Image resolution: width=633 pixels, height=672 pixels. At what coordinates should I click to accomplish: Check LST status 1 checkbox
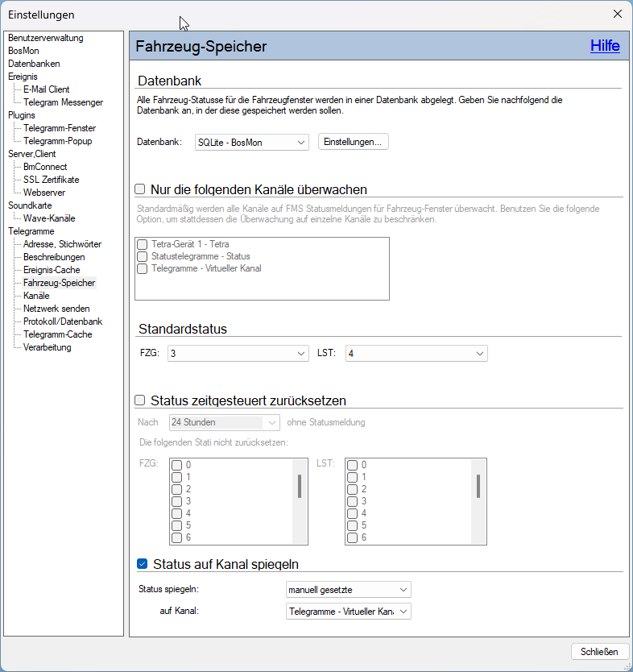[353, 477]
